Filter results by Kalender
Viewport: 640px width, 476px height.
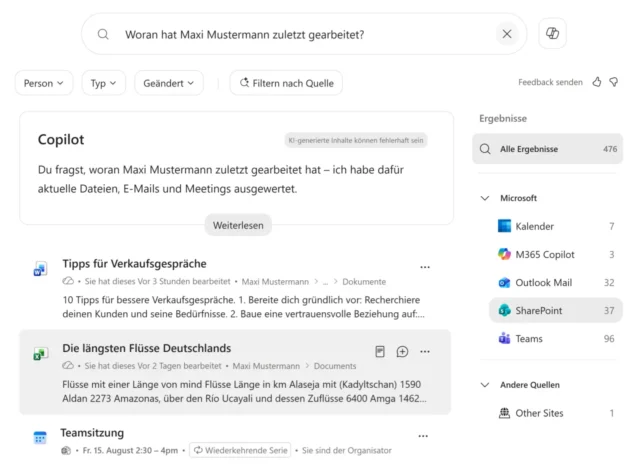click(x=556, y=226)
